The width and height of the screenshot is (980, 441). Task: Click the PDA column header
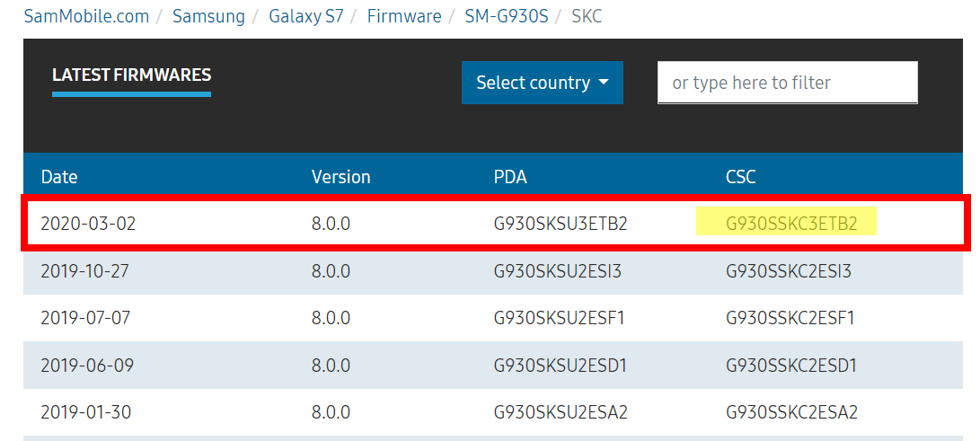510,177
